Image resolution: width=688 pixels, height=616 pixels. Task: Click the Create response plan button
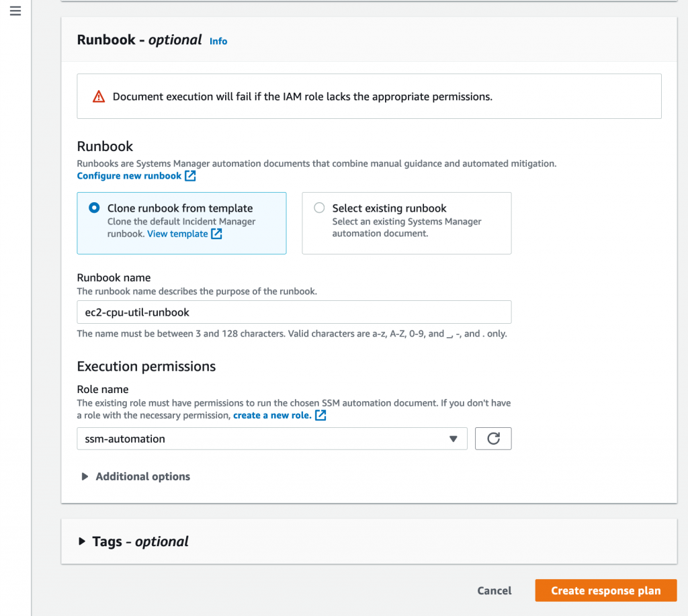[x=605, y=590]
